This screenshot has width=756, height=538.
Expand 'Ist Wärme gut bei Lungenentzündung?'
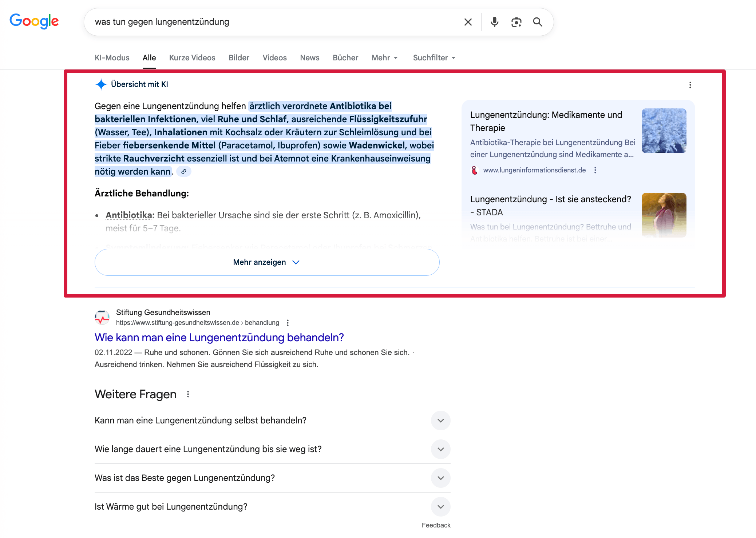440,506
